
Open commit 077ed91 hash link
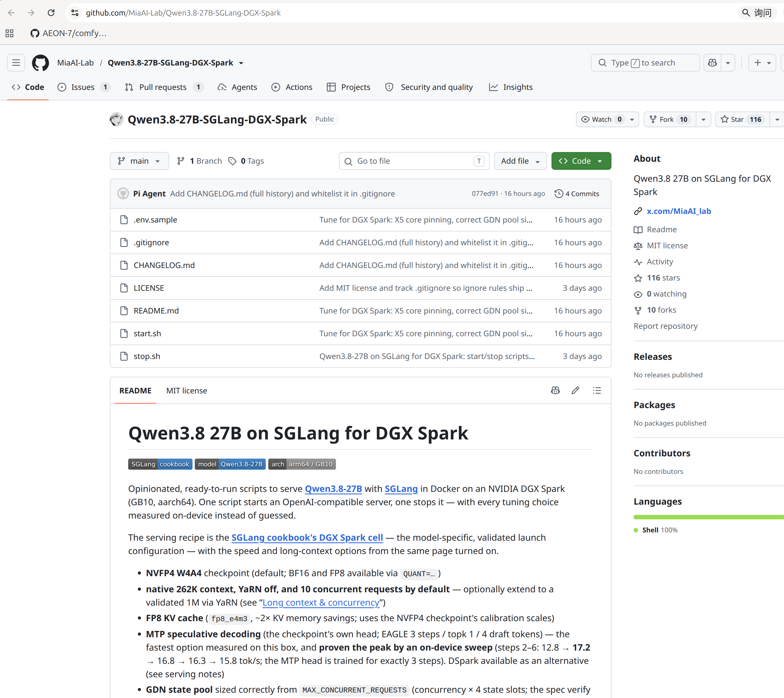(x=485, y=194)
